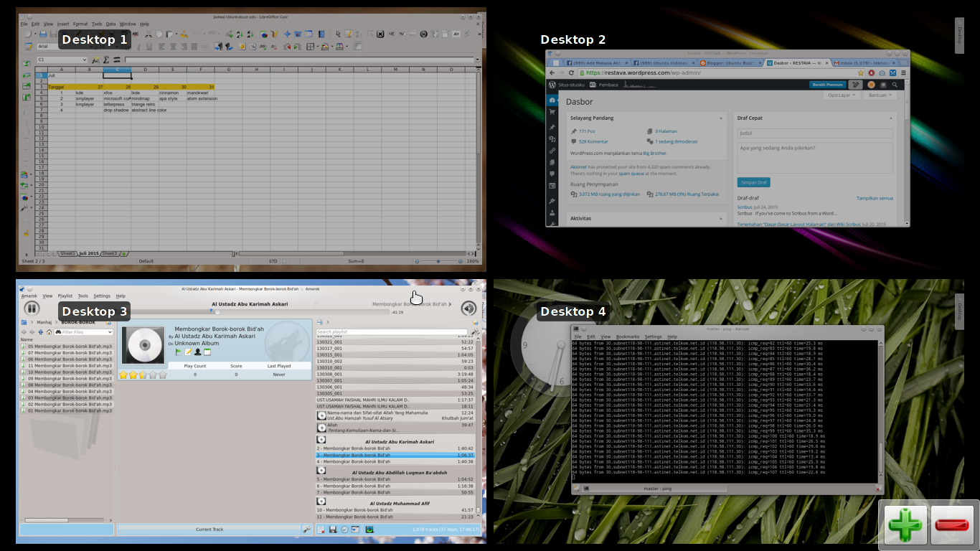Click the red minus remove-desktop button
The height and width of the screenshot is (551, 980).
click(952, 525)
